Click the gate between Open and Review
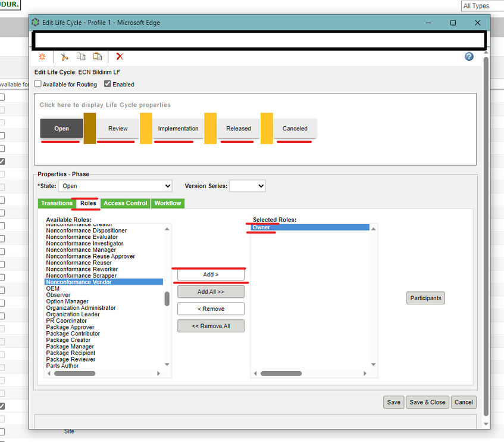504x442 pixels. [x=90, y=128]
